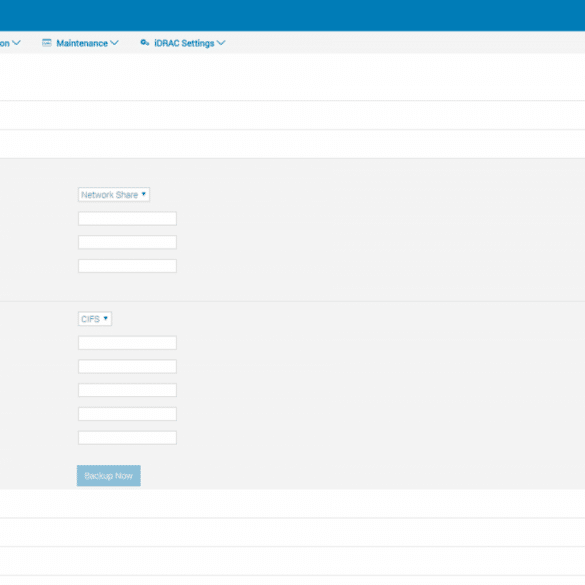Image resolution: width=585 pixels, height=585 pixels.
Task: Expand the chevron next to iDRAC Settings
Action: (x=221, y=43)
